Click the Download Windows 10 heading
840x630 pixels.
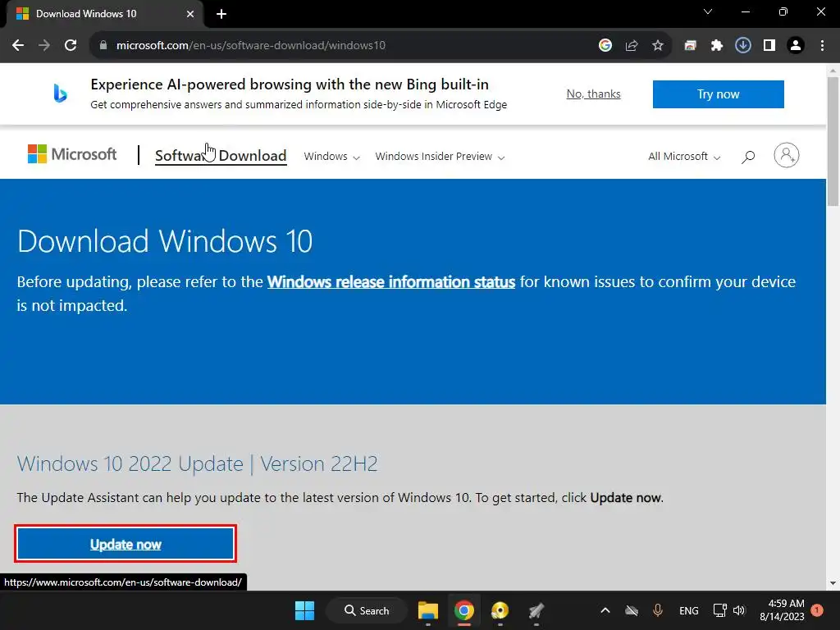(165, 241)
